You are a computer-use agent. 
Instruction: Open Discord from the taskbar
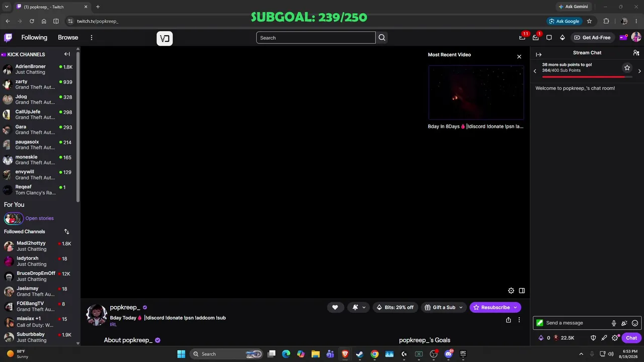(448, 354)
